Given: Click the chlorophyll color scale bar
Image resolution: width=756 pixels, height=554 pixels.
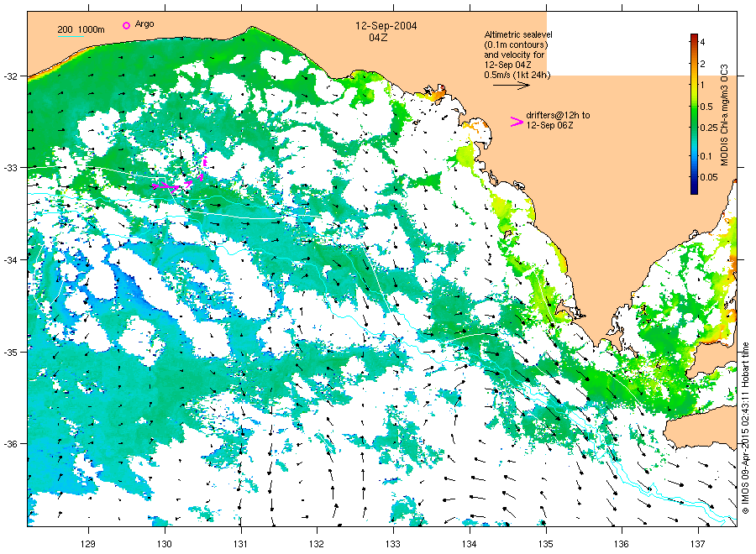Looking at the screenshot, I should (x=694, y=114).
